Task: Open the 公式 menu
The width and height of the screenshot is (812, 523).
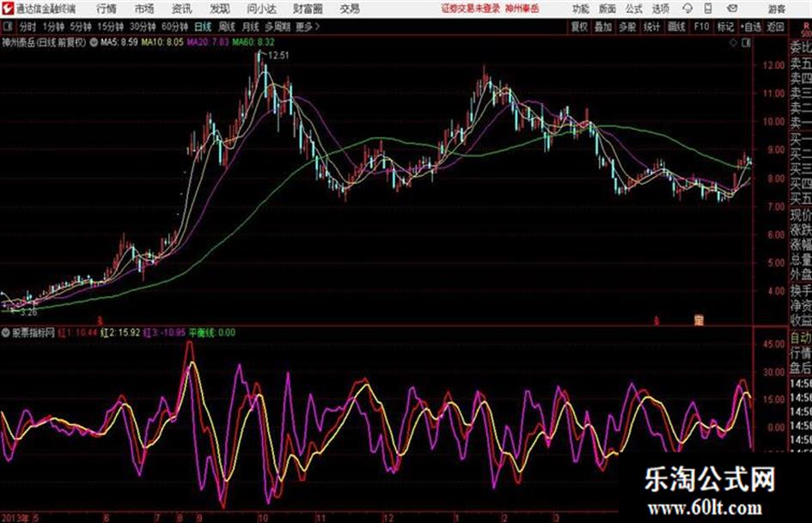Action: [x=634, y=9]
